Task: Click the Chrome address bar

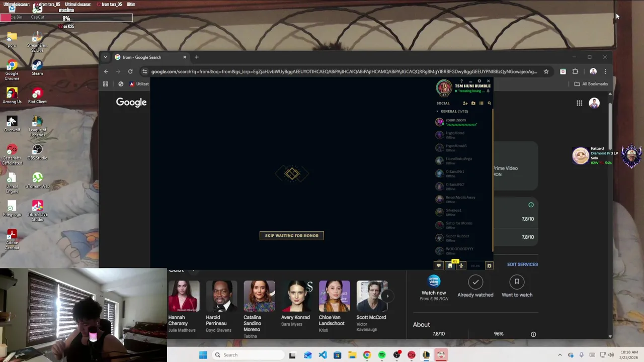Action: [344, 71]
